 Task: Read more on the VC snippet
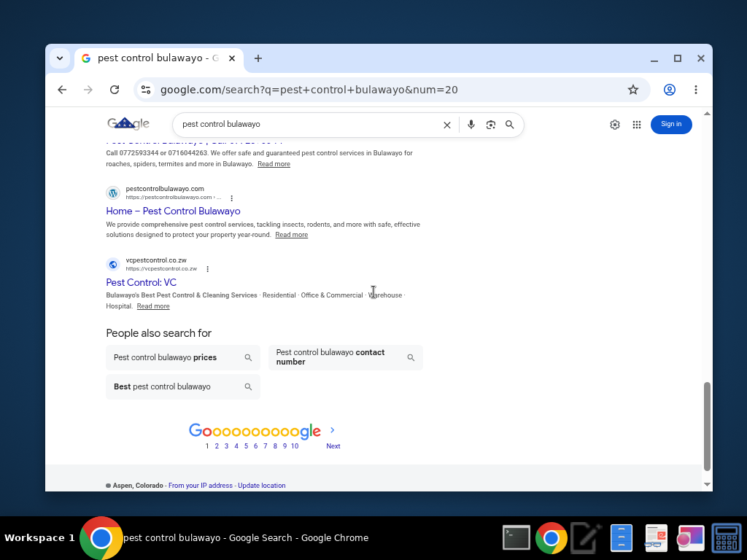point(153,306)
